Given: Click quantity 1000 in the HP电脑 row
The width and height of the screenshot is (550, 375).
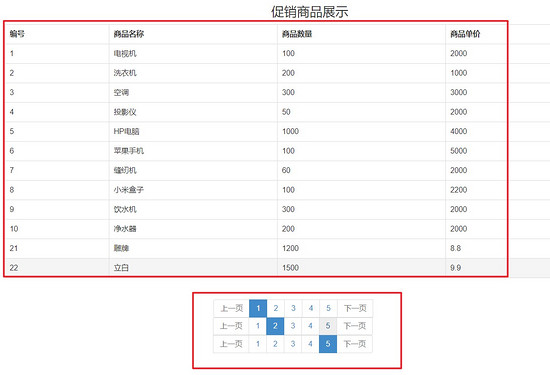Looking at the screenshot, I should [290, 131].
